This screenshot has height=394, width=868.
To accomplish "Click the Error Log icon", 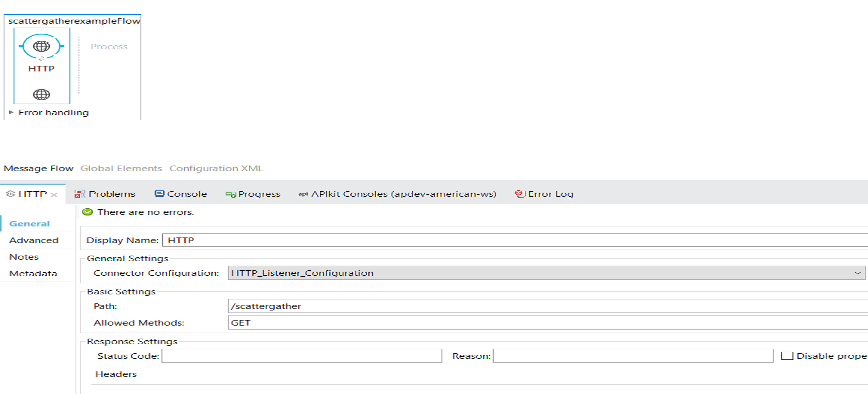I will pyautogui.click(x=520, y=194).
